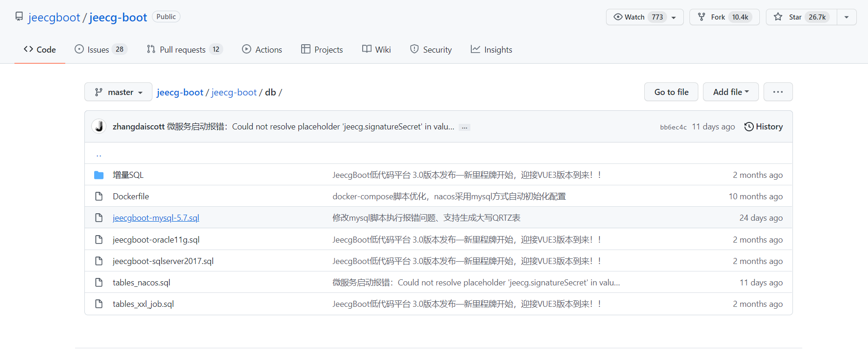Screen dimensions: 868x352
Task: Click the '10 months ago' timestamp
Action: pos(756,196)
